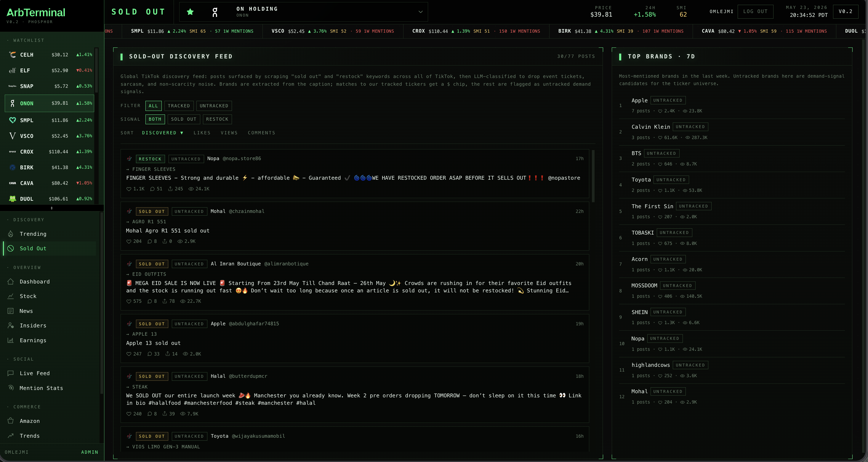Screen dimensions: 868x462
Task: Click the Live Feed chat icon
Action: pos(10,373)
